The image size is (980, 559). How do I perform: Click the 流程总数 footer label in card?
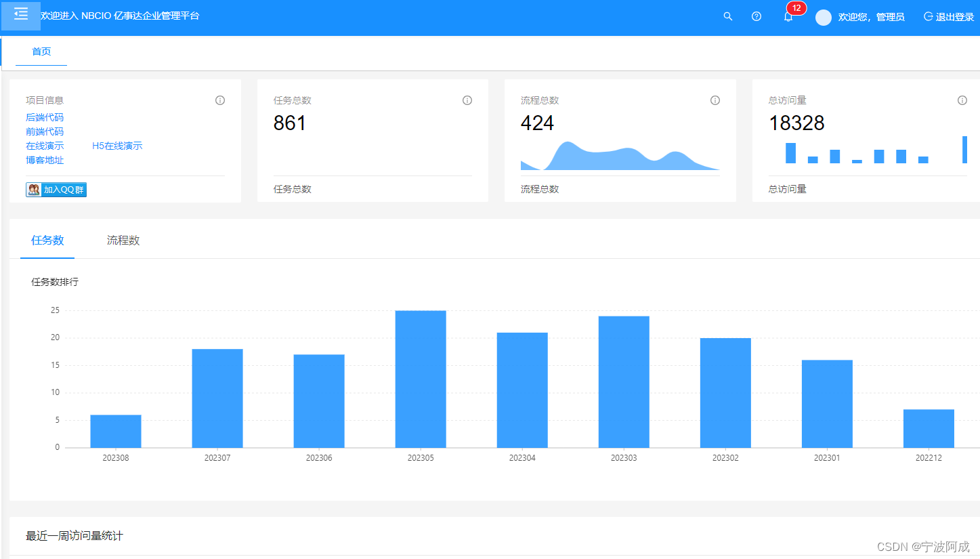point(540,189)
